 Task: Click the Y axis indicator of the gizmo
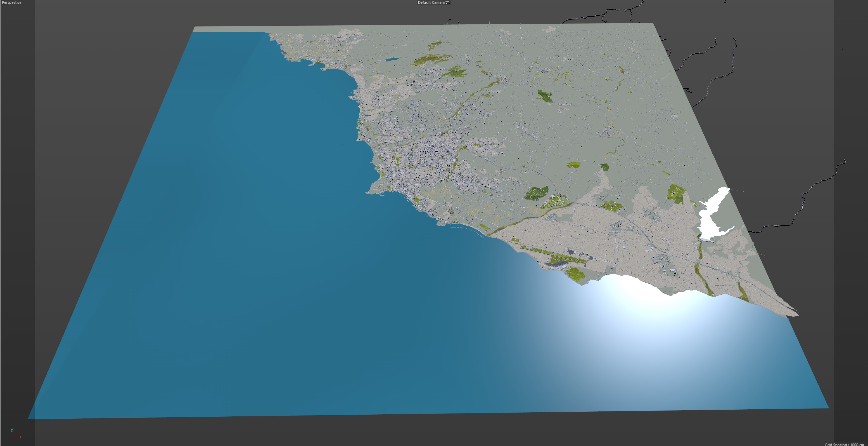[12, 430]
